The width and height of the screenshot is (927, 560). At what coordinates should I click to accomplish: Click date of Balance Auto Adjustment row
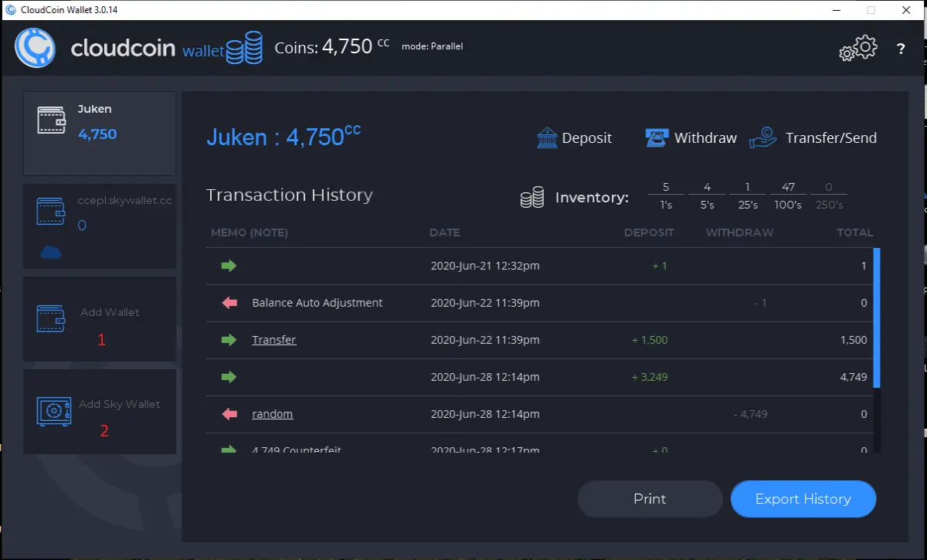tap(485, 303)
